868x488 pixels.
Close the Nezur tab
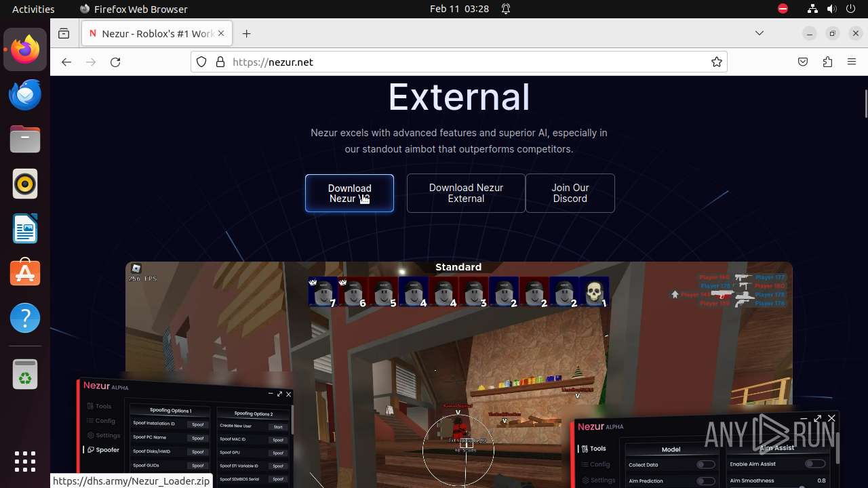click(x=221, y=33)
